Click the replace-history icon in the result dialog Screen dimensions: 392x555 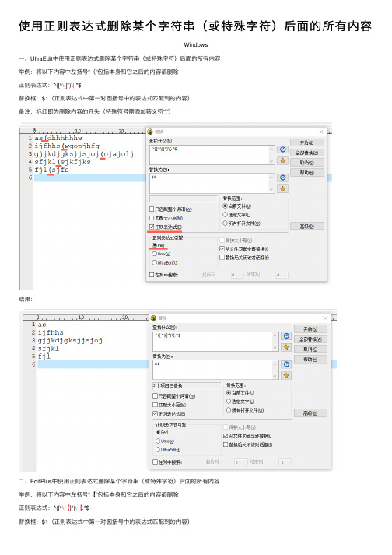coord(286,364)
